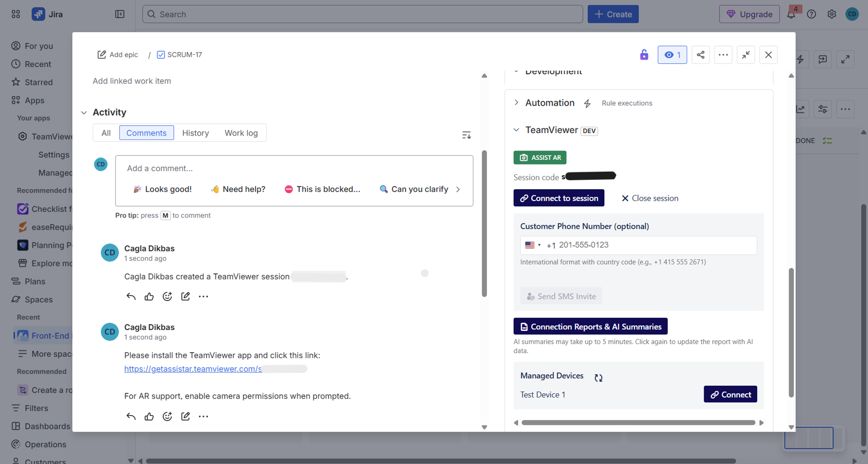
Task: Open the app switcher grid icon
Action: pyautogui.click(x=16, y=14)
